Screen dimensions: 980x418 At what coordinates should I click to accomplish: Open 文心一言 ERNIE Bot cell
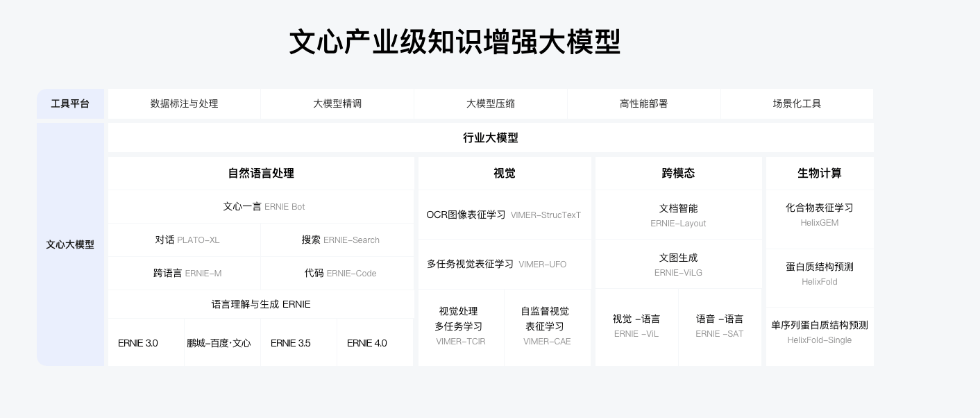pos(261,207)
